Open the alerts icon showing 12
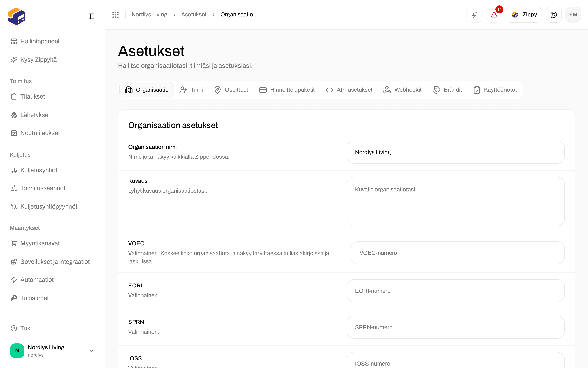 pos(494,15)
